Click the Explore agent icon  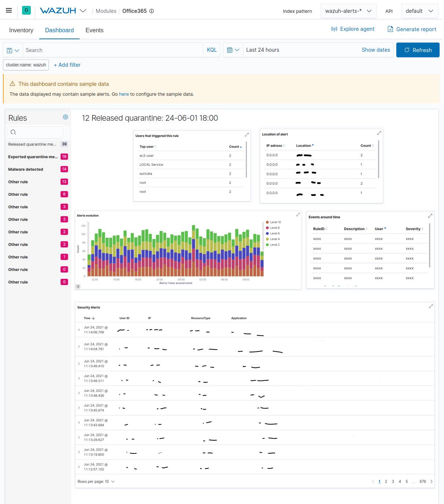pos(334,29)
